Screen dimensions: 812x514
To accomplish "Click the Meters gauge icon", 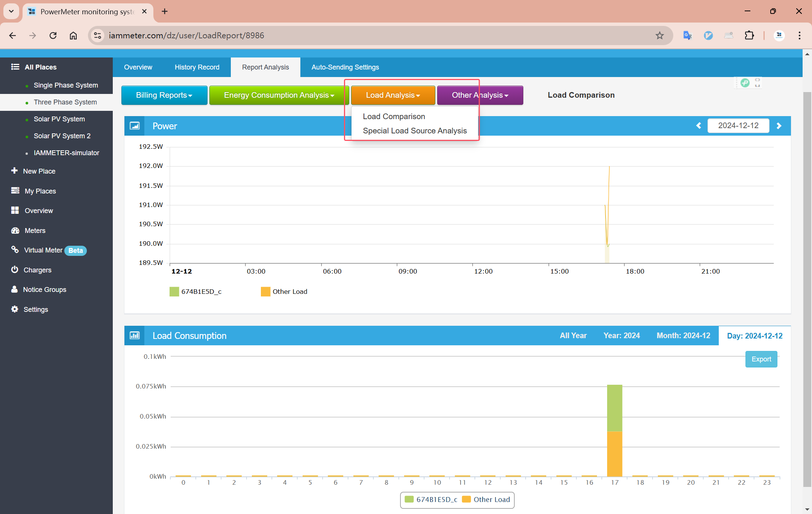I will tap(15, 230).
